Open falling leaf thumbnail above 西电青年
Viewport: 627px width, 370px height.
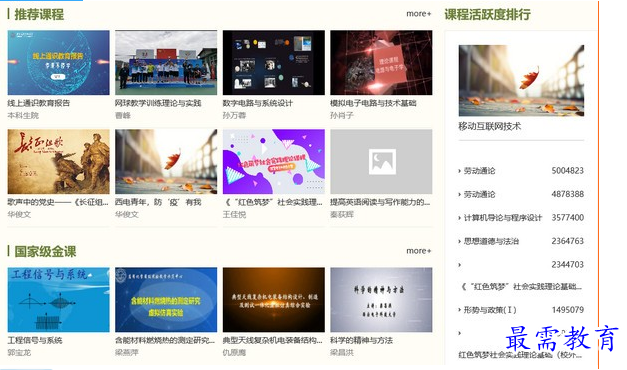point(166,162)
